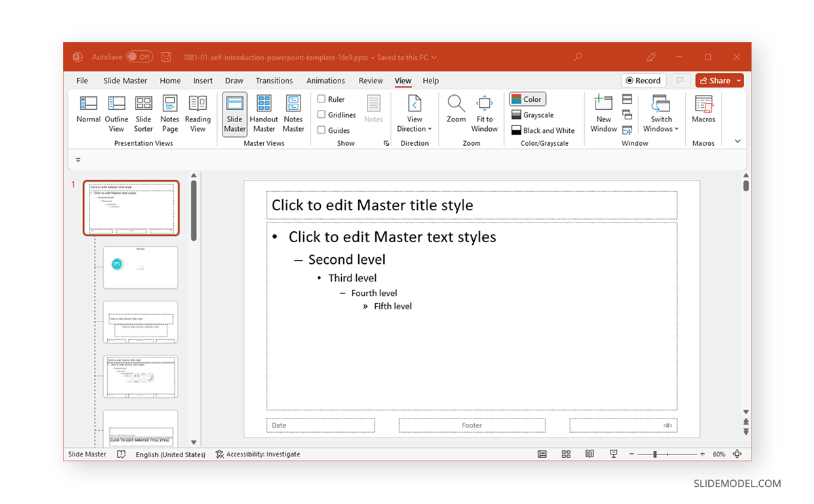
Task: Select Reading View
Action: [x=197, y=114]
